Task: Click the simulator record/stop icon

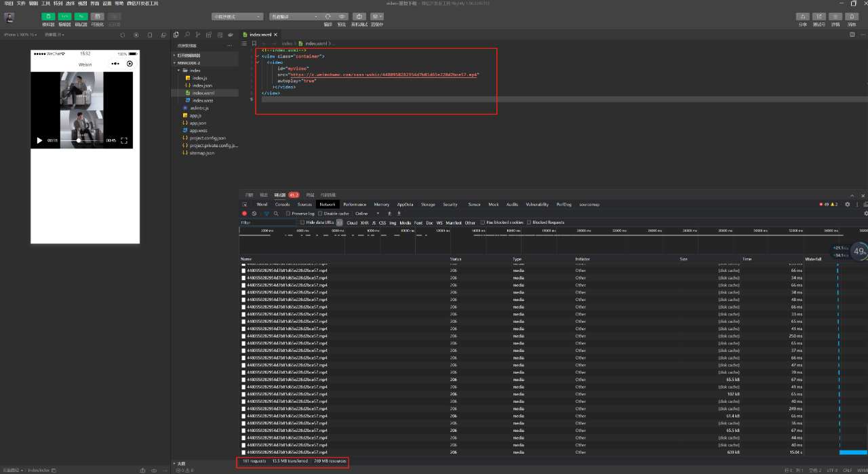Action: coord(136,35)
